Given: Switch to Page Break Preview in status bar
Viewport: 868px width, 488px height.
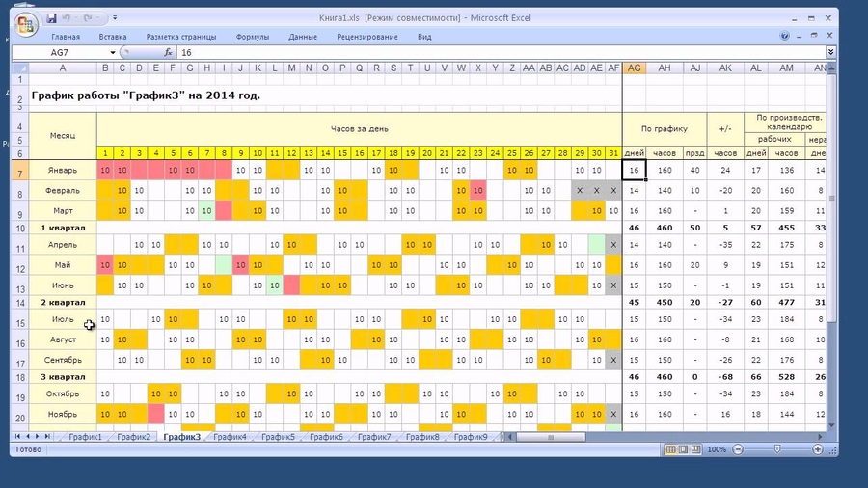Looking at the screenshot, I should tap(696, 450).
